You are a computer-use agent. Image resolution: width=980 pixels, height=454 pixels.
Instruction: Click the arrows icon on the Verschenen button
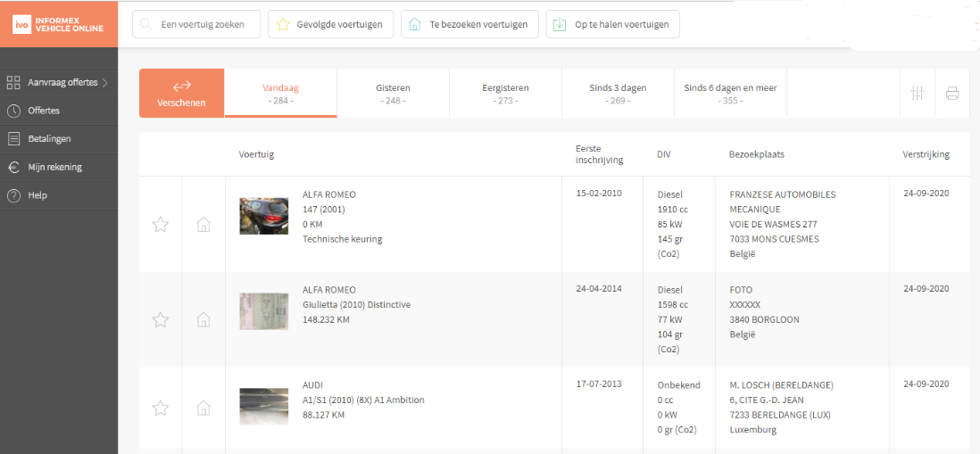[x=182, y=86]
